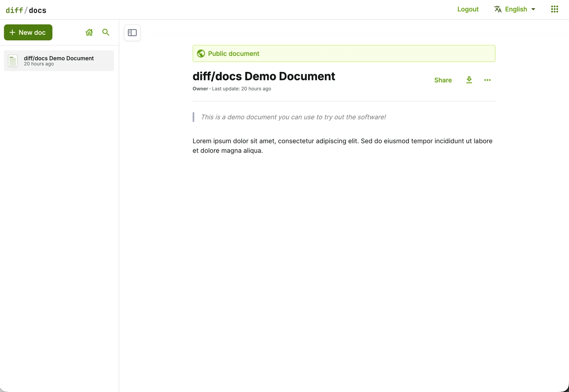The image size is (569, 392).
Task: Click the document page icon in sidebar
Action: point(13,61)
